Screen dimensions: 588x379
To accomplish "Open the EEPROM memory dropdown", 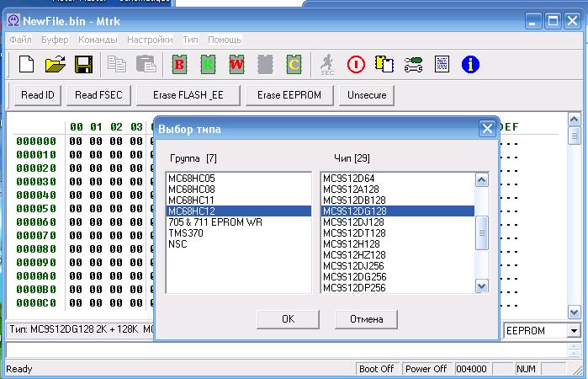I will coord(574,331).
